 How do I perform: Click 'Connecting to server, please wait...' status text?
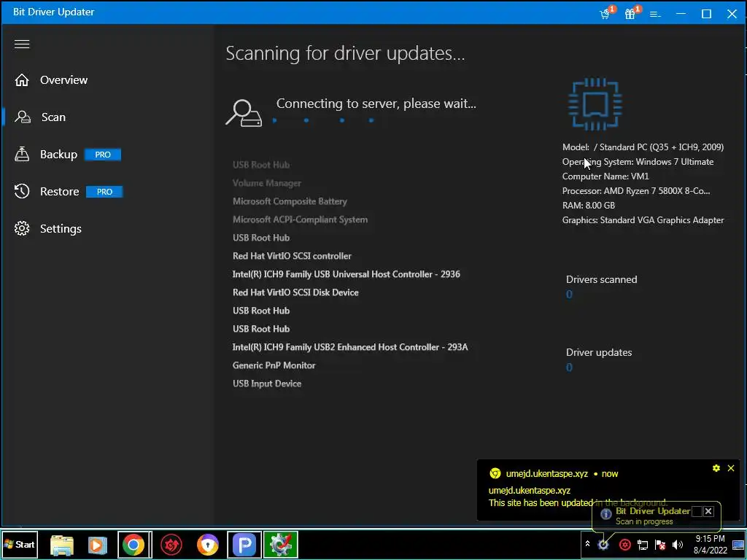376,104
